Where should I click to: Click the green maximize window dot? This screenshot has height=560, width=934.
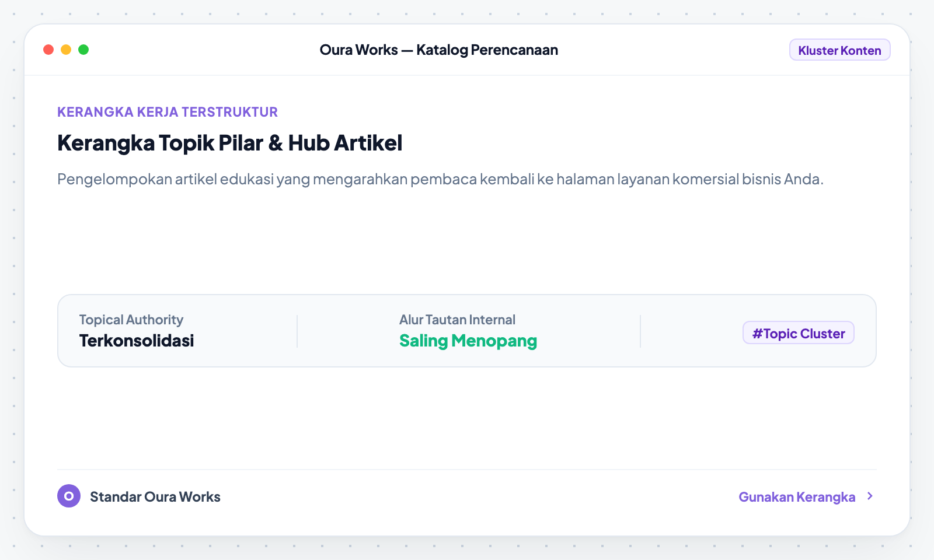83,50
